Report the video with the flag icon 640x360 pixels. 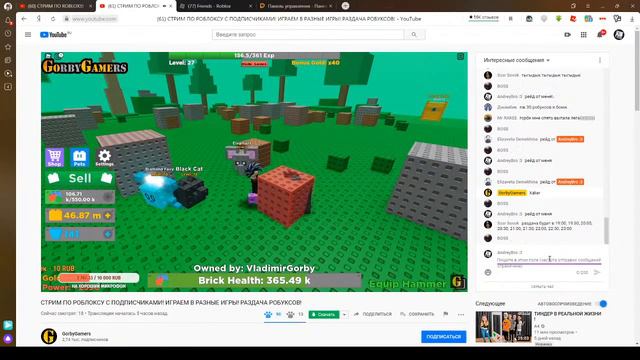446,314
